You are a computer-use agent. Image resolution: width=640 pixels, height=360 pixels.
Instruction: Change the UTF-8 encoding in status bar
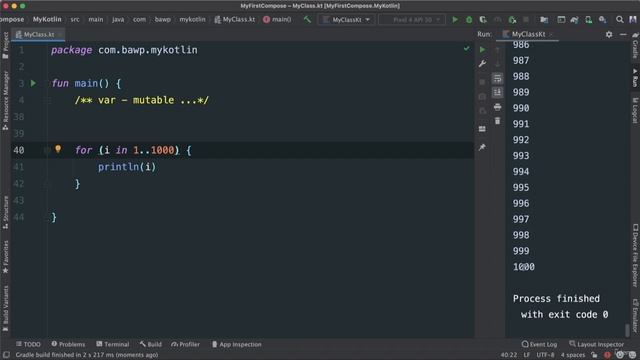545,355
